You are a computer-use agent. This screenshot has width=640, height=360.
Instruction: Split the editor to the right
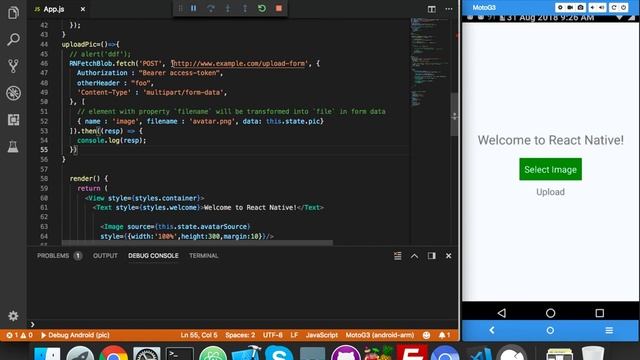coord(431,9)
